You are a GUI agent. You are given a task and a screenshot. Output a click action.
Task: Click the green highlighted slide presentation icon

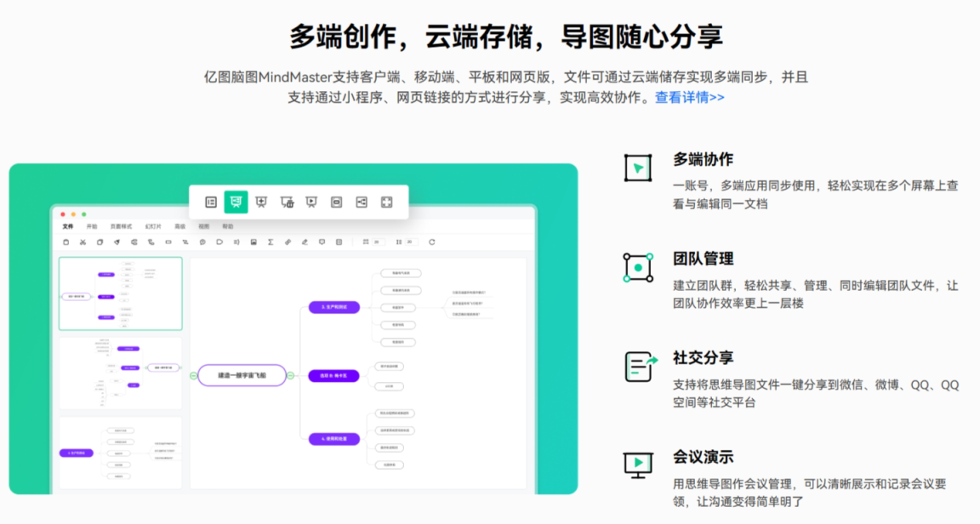(x=236, y=202)
